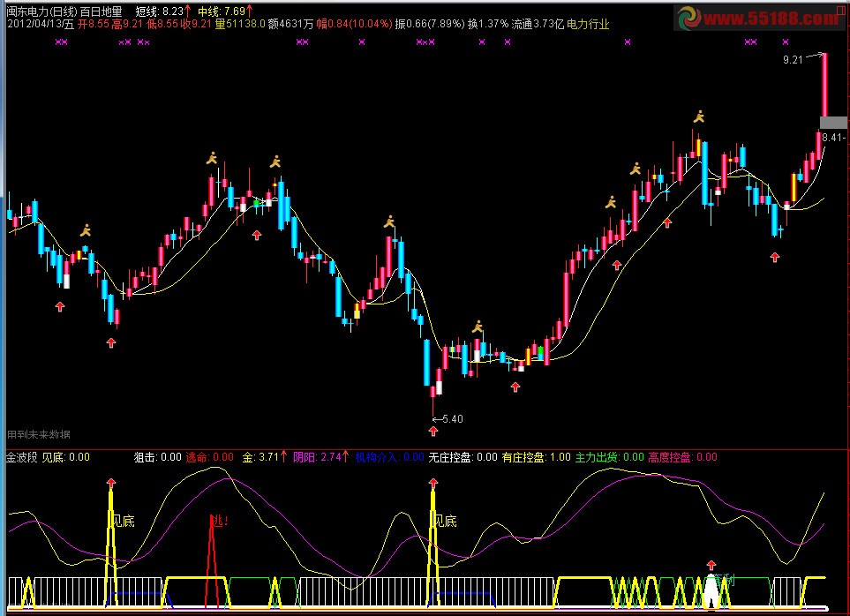Click the blue 机构介入: 0.00 value
The image size is (850, 616).
click(390, 457)
